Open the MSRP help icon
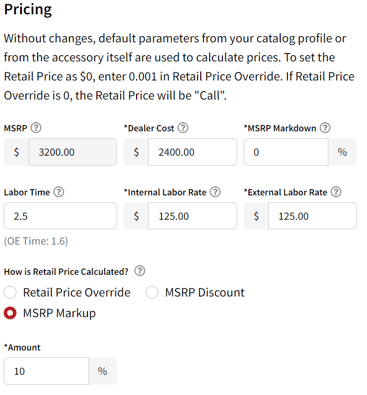The image size is (367, 395). coord(36,128)
